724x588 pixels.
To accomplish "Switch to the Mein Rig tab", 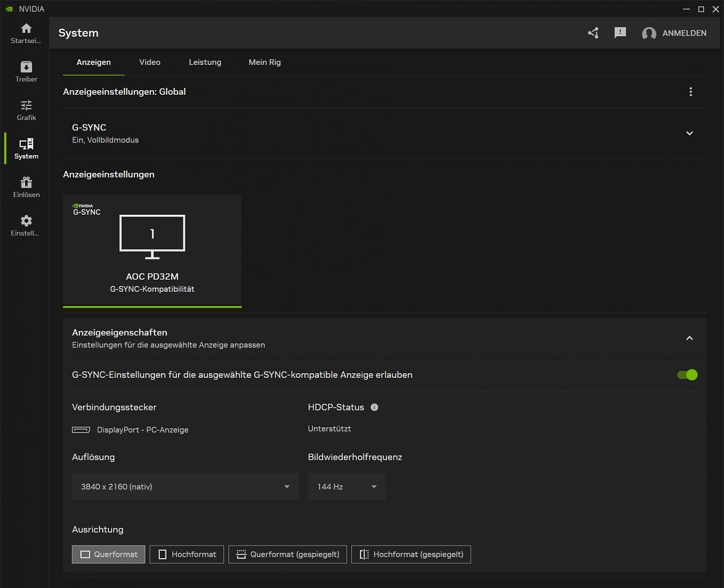I will 265,62.
